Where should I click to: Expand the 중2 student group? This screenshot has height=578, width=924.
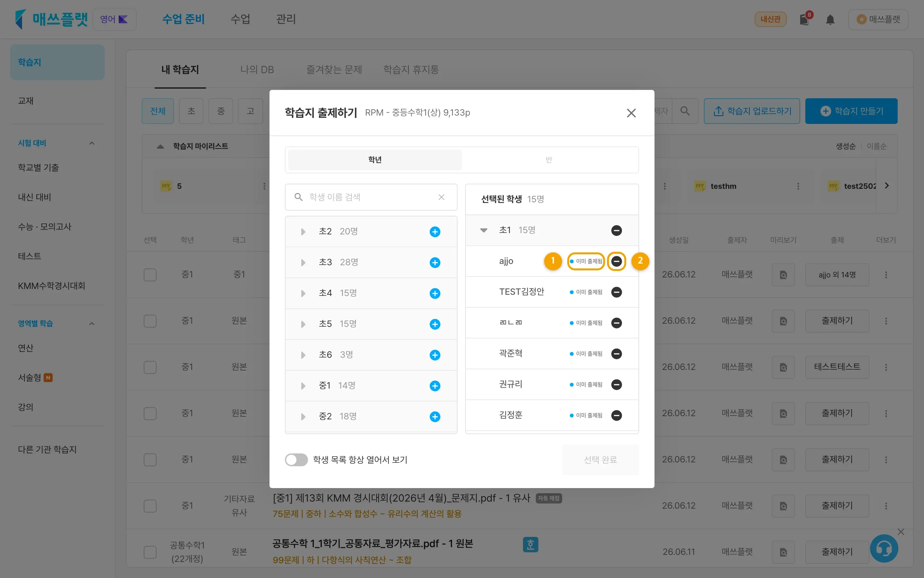[x=303, y=417]
